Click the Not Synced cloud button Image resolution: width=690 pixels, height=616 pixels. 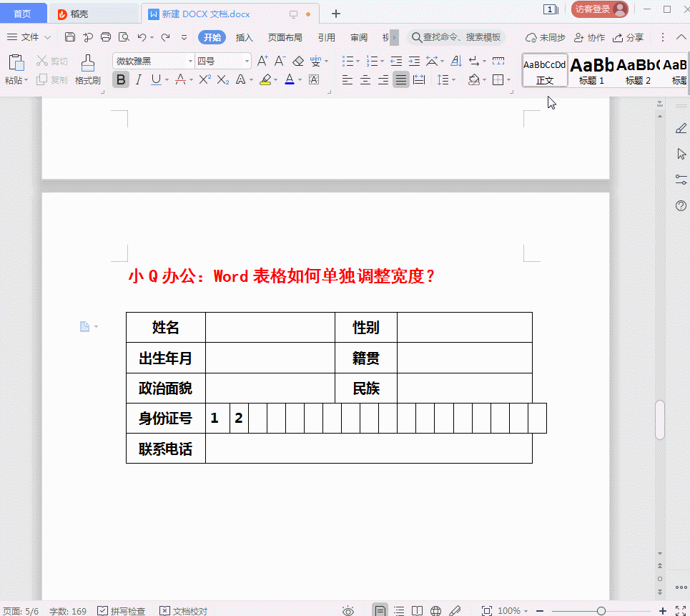[x=546, y=37]
